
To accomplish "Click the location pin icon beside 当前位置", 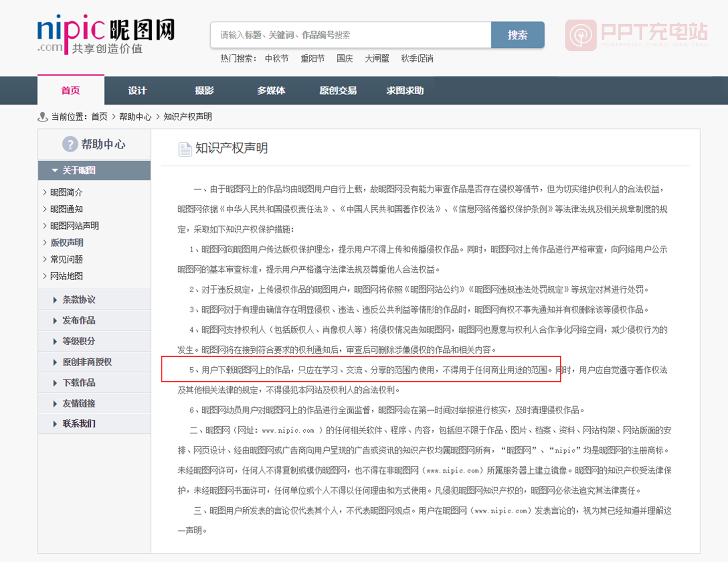I will [43, 117].
